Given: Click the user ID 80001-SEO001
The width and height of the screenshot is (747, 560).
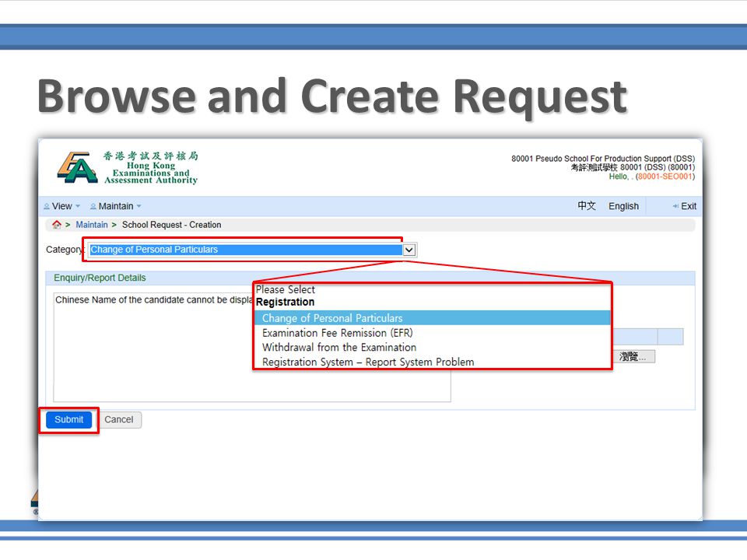Looking at the screenshot, I should click(665, 177).
